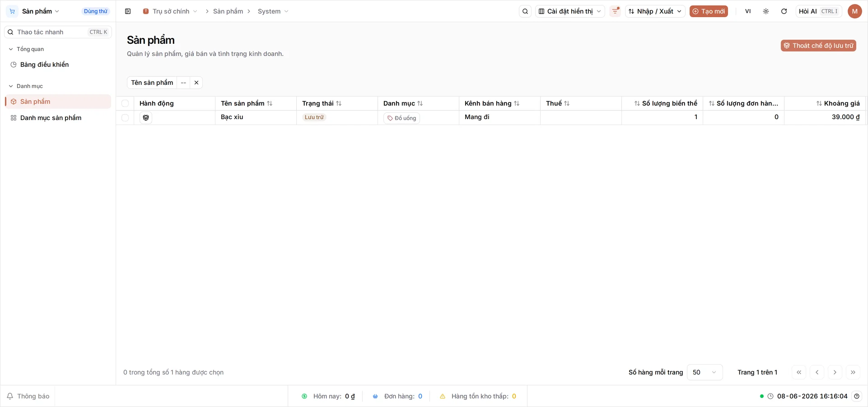Go to the first page

point(799,372)
